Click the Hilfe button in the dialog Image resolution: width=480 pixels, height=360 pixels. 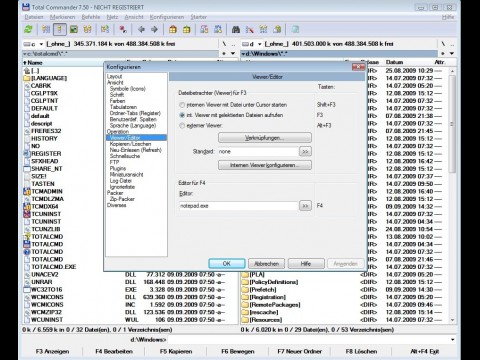pyautogui.click(x=306, y=264)
